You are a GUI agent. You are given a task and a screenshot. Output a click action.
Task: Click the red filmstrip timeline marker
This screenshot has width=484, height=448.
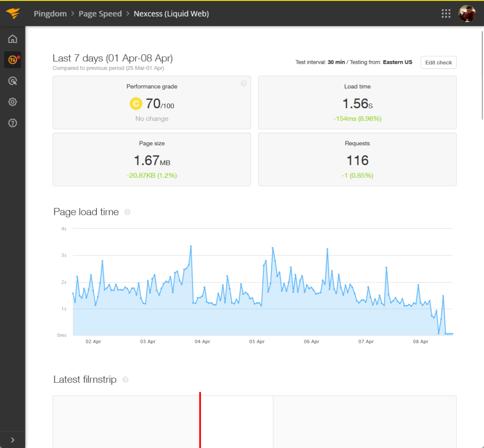click(200, 420)
